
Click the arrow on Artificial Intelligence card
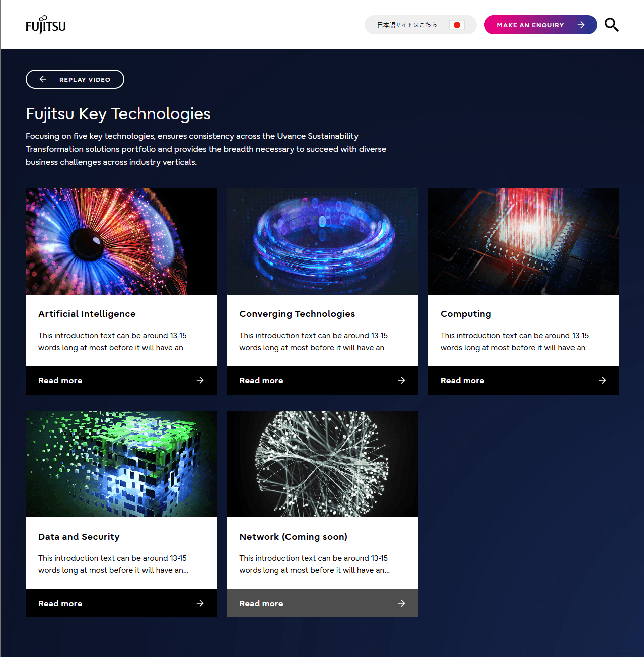tap(200, 380)
